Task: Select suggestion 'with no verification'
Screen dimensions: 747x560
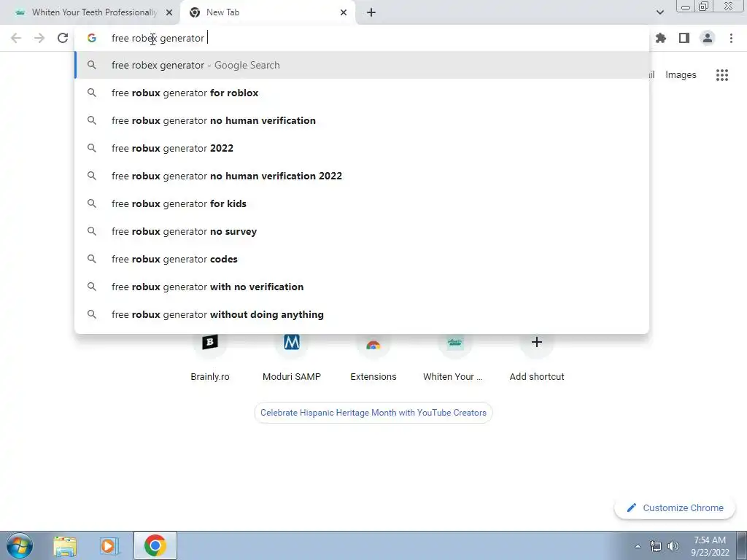Action: (x=362, y=287)
